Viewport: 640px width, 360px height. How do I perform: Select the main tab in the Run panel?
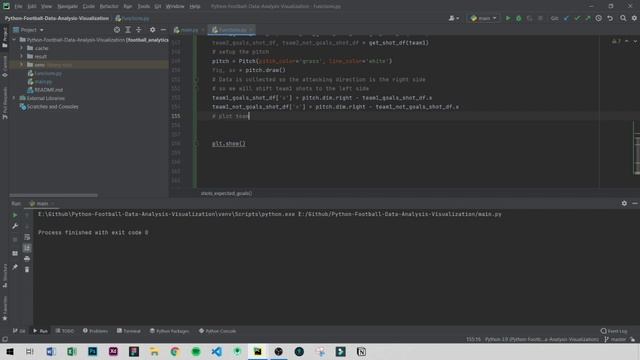tap(42, 203)
